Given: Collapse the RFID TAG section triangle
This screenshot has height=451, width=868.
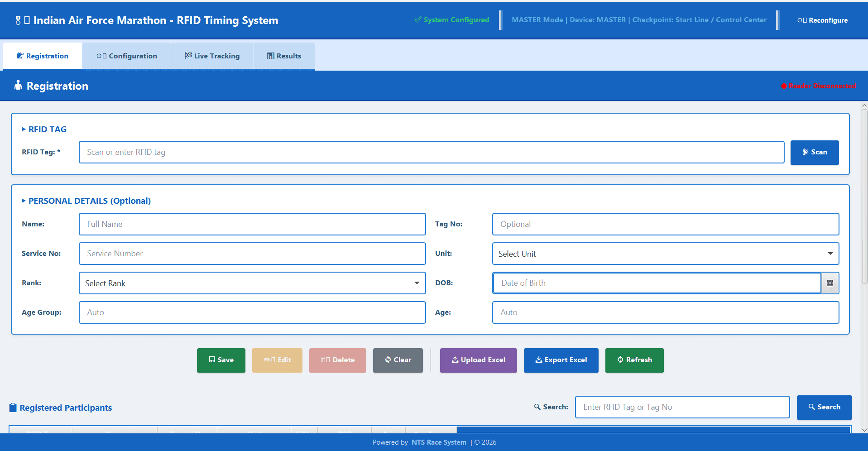Looking at the screenshot, I should click(x=24, y=130).
